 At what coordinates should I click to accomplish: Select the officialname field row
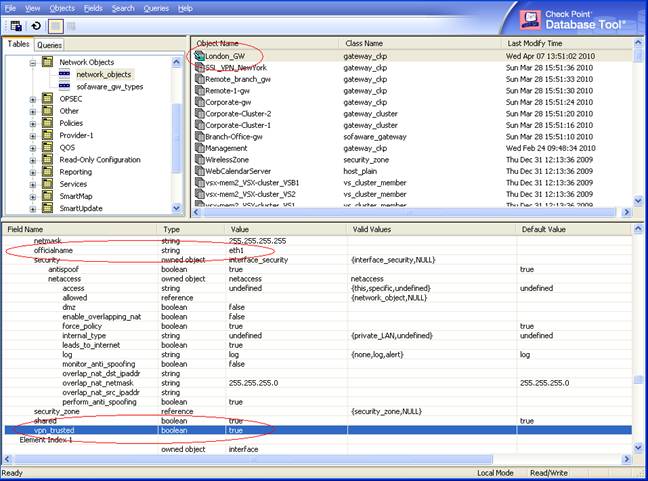(x=318, y=250)
